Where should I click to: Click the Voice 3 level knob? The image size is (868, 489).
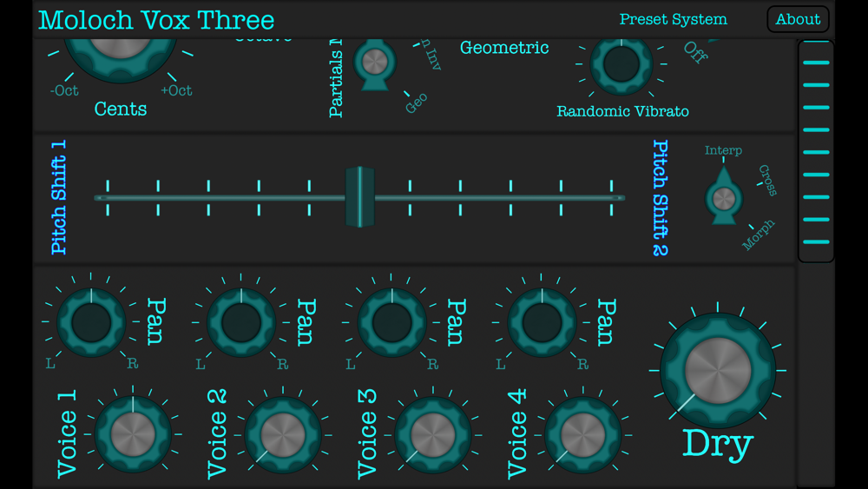pos(433,435)
